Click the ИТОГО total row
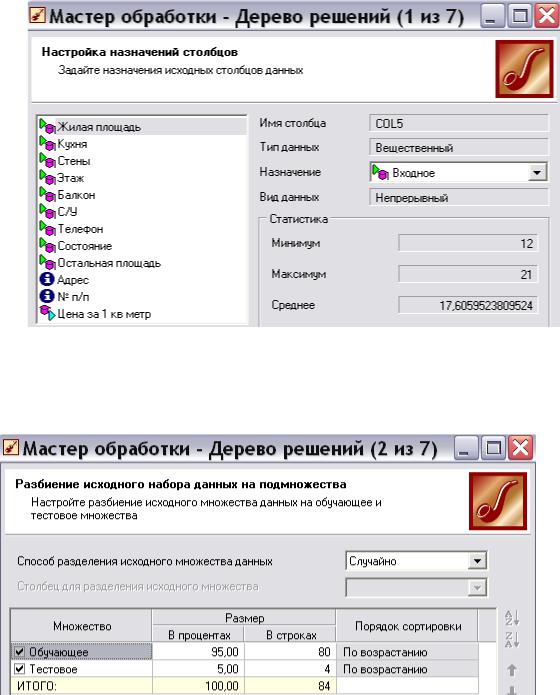The height and width of the screenshot is (695, 560). point(244,686)
